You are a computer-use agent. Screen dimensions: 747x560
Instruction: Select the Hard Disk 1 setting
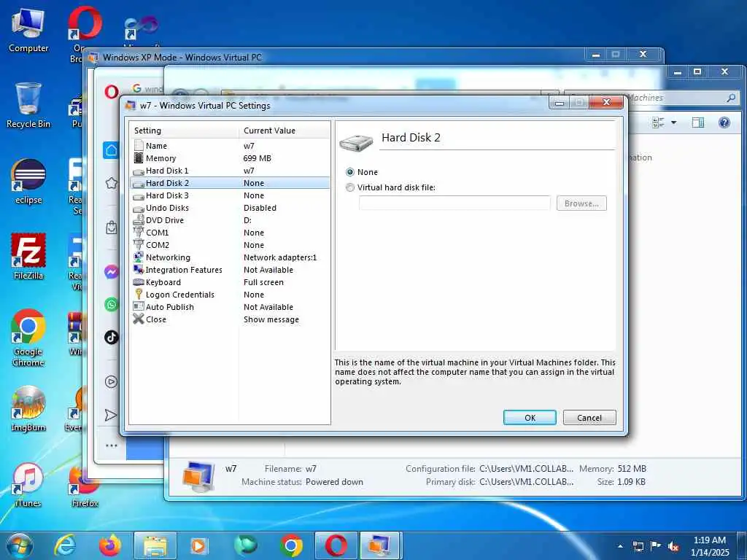pos(230,171)
